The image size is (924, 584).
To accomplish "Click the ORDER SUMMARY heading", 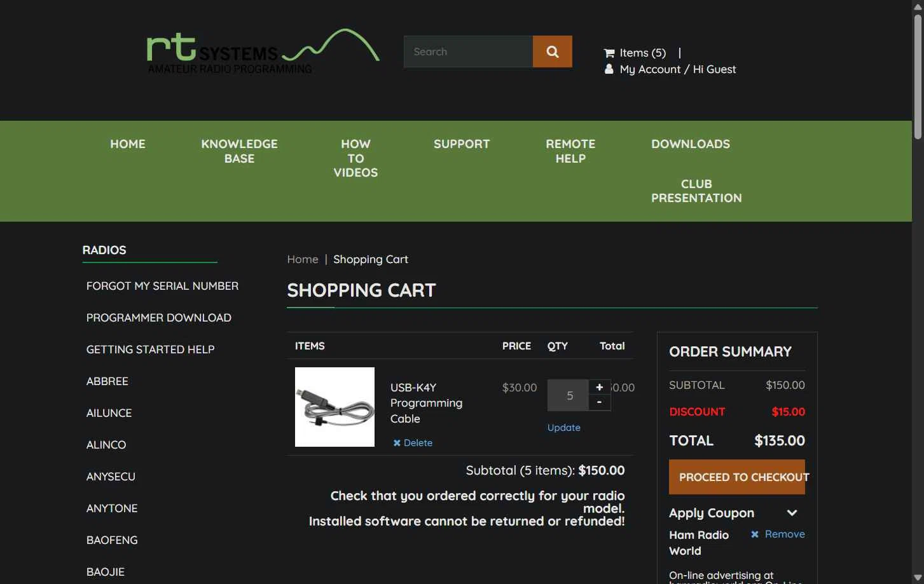I will pyautogui.click(x=730, y=351).
